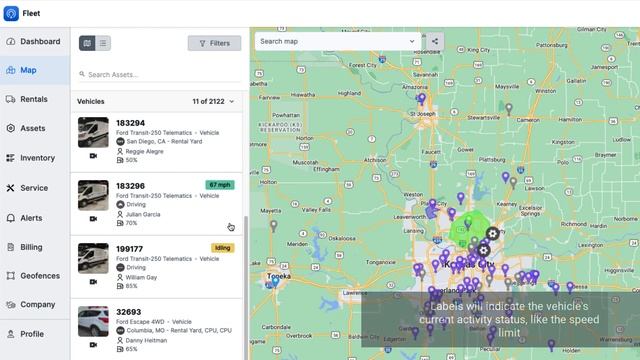The height and width of the screenshot is (360, 640).
Task: Click San Diego, CA - Rental Yard location
Action: (164, 142)
